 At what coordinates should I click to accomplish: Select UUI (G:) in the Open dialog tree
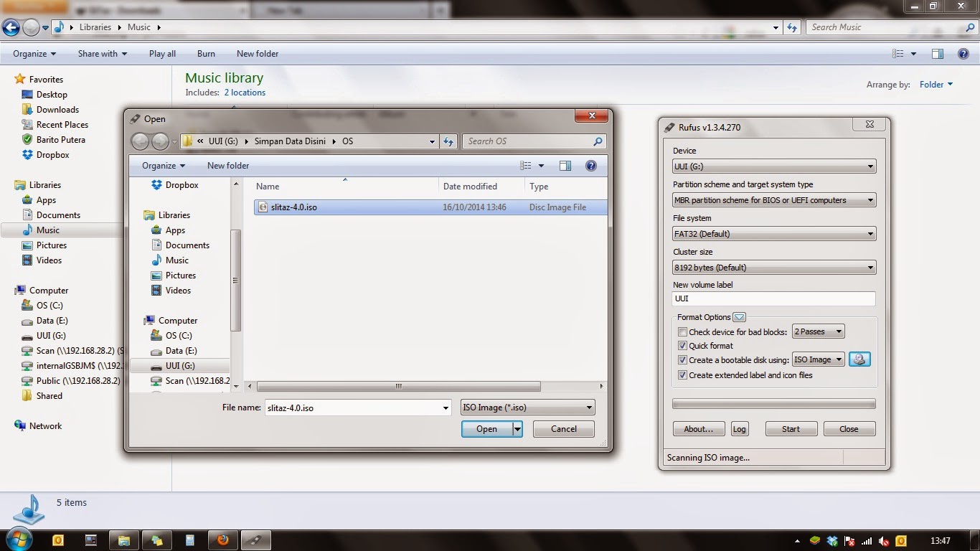[181, 366]
